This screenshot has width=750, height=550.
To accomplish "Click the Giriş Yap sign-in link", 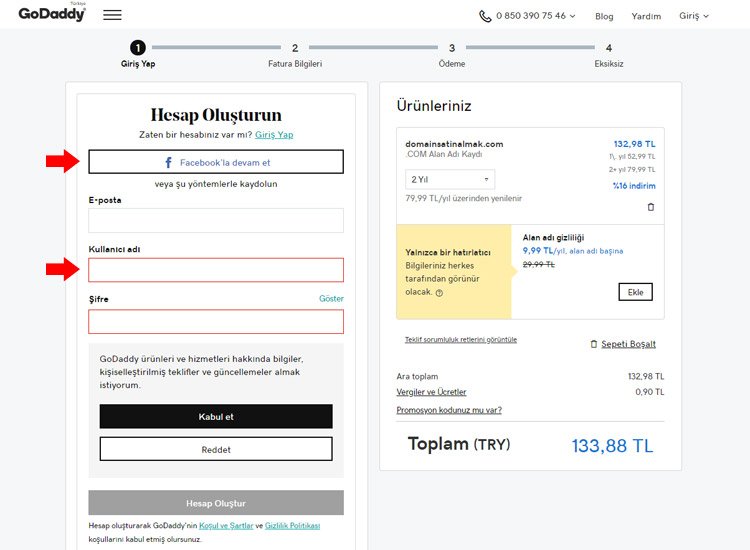I will click(x=274, y=135).
